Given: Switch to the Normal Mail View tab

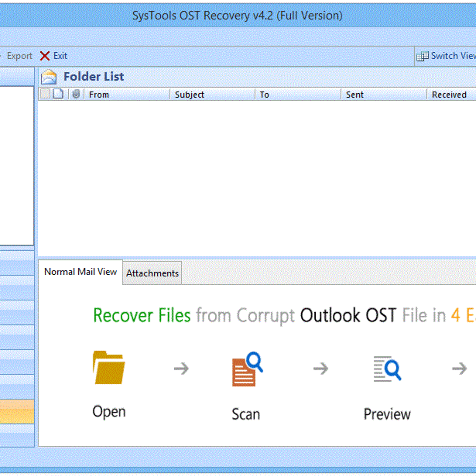Looking at the screenshot, I should [80, 272].
